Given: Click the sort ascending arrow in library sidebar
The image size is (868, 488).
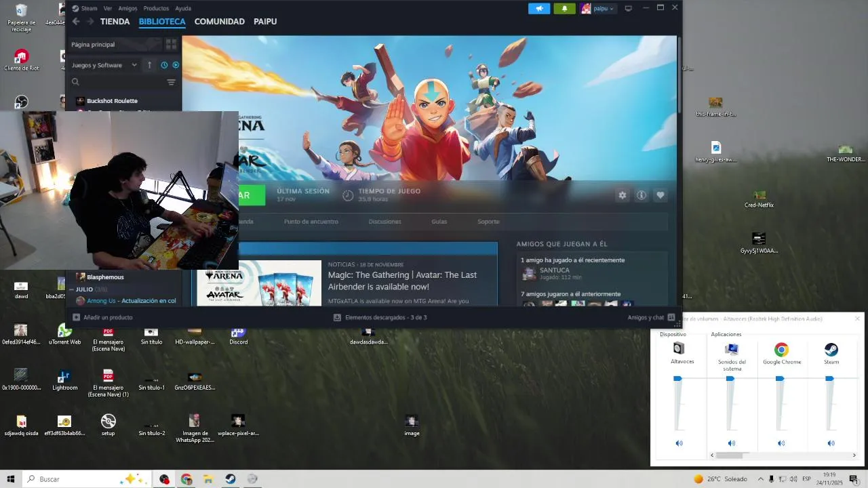Looking at the screenshot, I should 150,65.
